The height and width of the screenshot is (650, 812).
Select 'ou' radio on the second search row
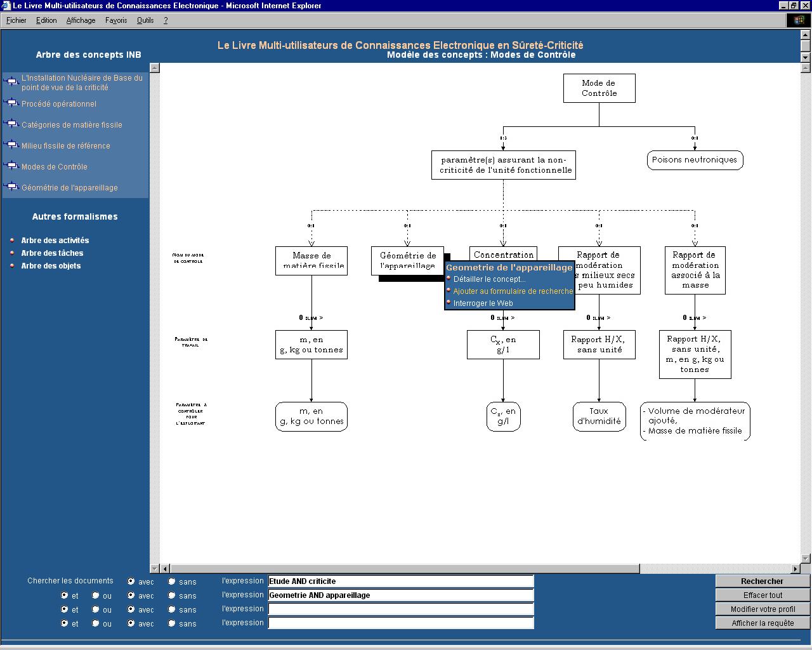tap(96, 595)
